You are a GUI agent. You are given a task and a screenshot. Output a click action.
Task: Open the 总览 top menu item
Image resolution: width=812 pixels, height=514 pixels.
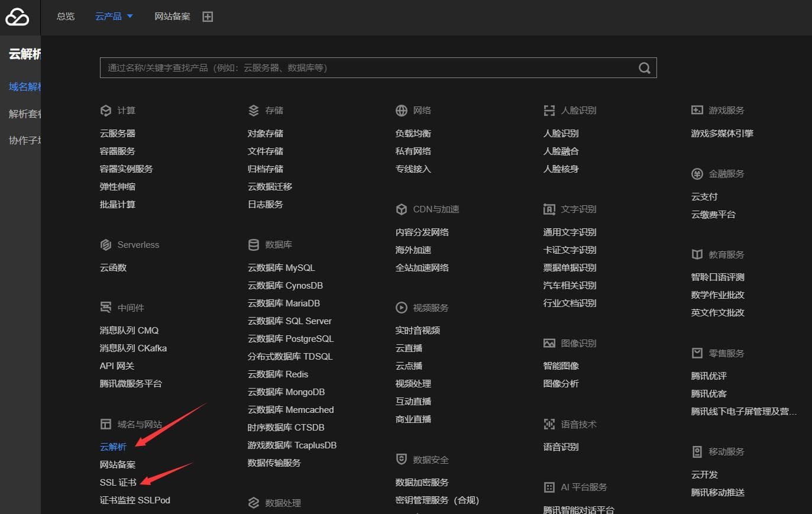point(66,17)
